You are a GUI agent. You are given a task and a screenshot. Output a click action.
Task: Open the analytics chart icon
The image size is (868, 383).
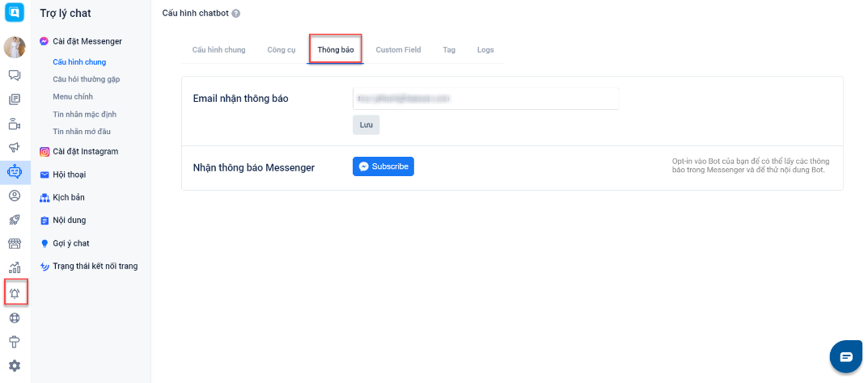(x=15, y=267)
